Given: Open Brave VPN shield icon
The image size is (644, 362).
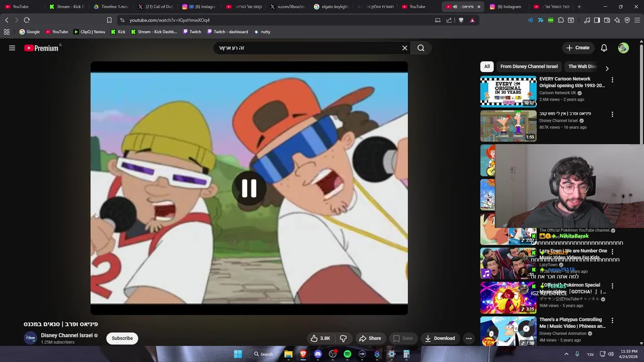Looking at the screenshot, I should click(x=627, y=20).
